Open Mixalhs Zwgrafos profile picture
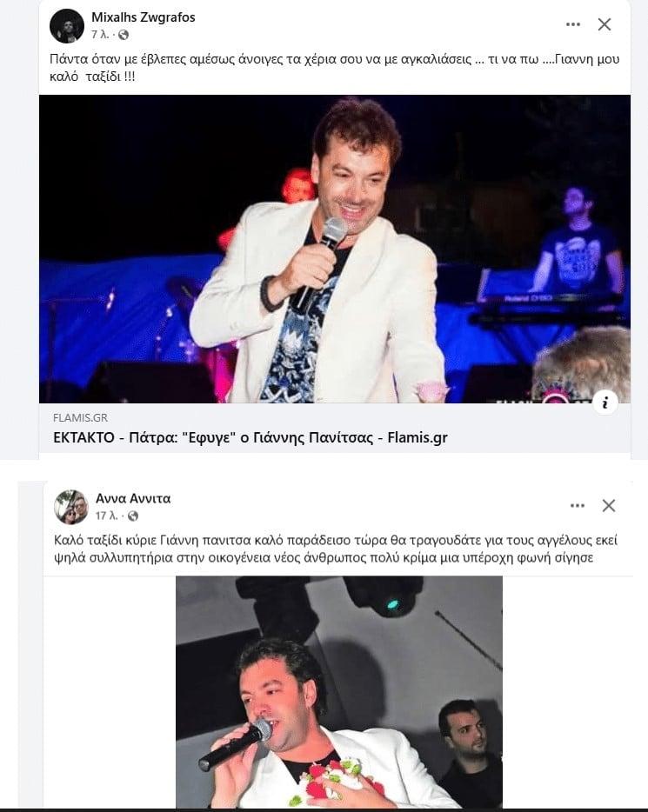Image resolution: width=648 pixels, height=812 pixels. click(x=67, y=26)
